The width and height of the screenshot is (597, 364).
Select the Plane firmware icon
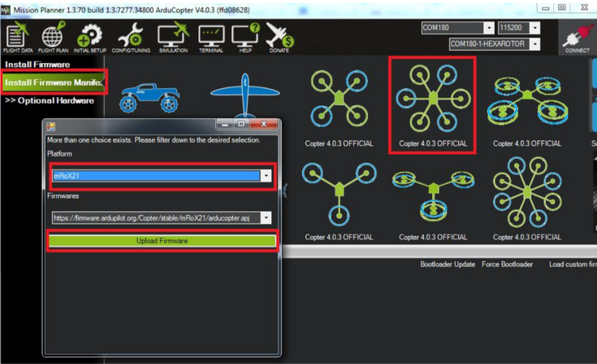tap(245, 95)
